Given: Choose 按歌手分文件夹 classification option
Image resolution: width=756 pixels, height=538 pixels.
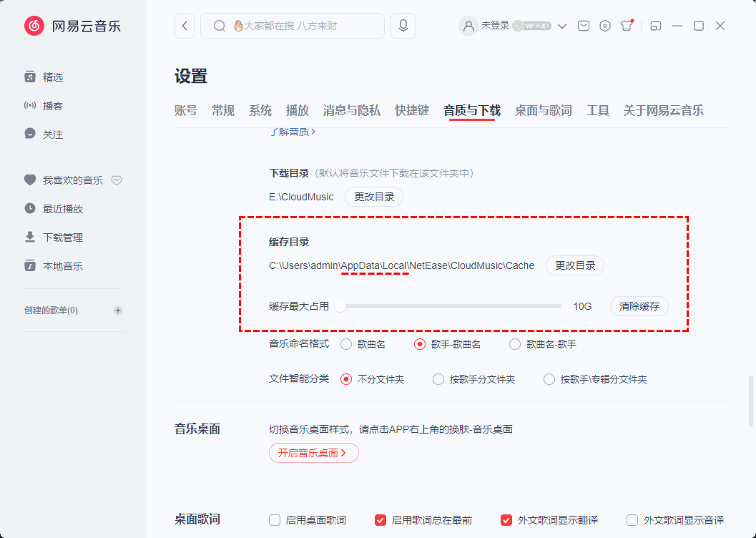Looking at the screenshot, I should [438, 379].
